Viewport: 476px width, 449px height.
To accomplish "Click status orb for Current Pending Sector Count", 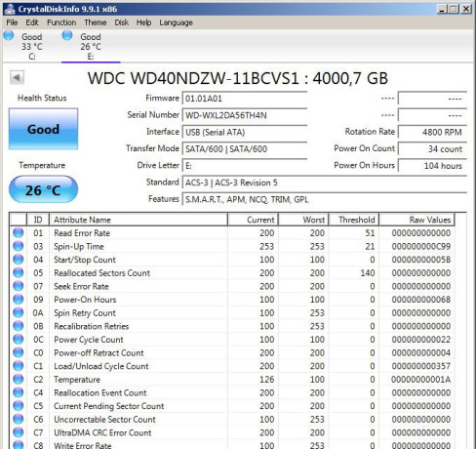I will pos(19,406).
